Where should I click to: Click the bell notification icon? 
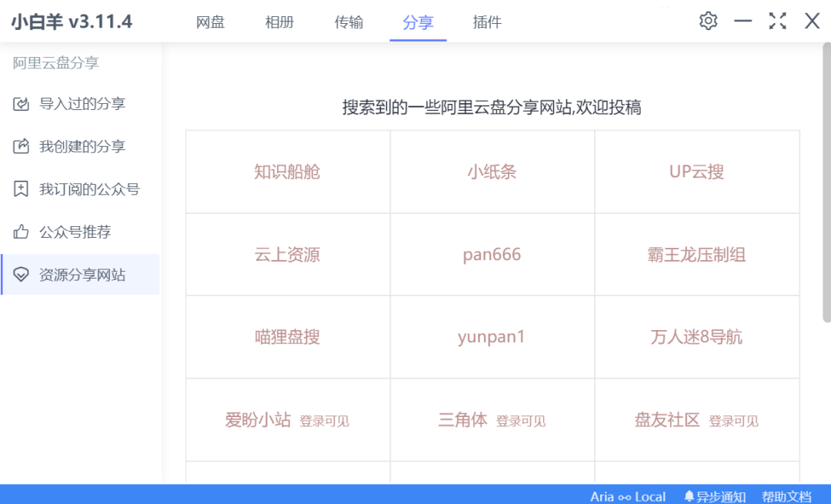tap(689, 496)
